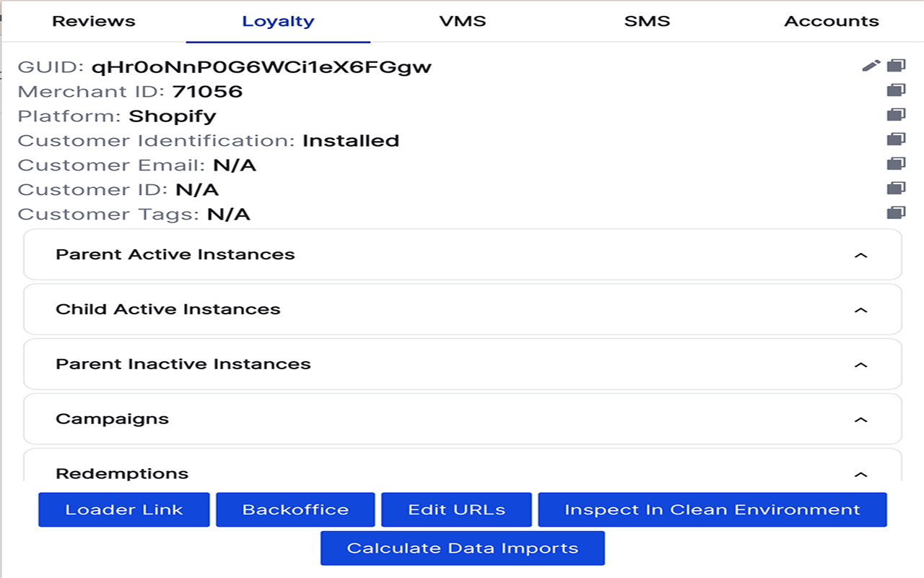Copy the Merchant ID value
924x578 pixels.
896,90
